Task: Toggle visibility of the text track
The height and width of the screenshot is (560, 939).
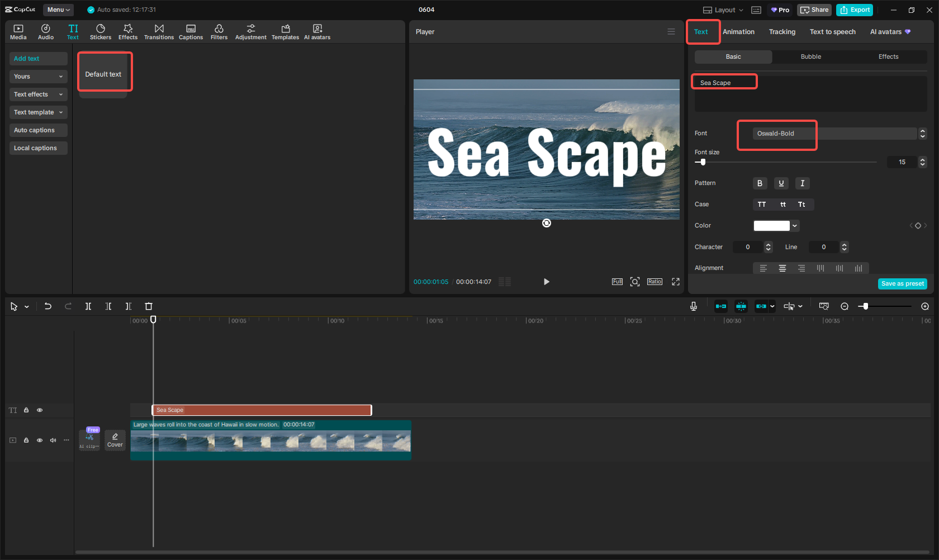Action: click(40, 410)
